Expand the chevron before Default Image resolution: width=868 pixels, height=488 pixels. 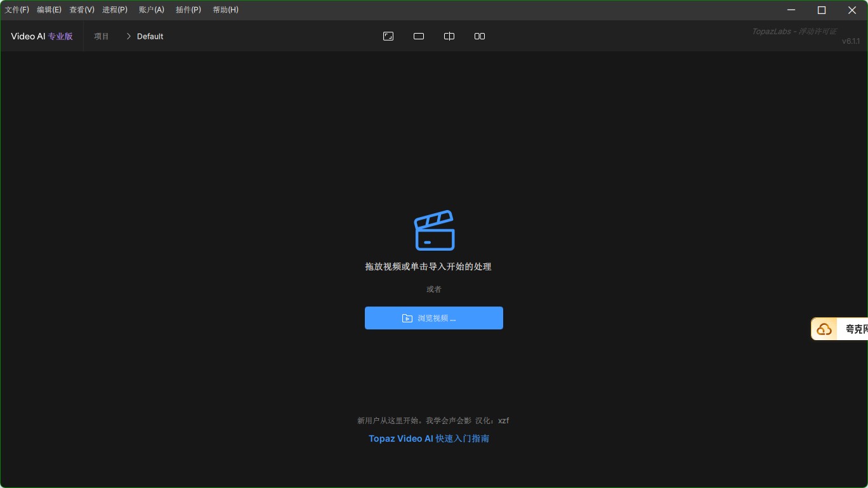coord(128,36)
